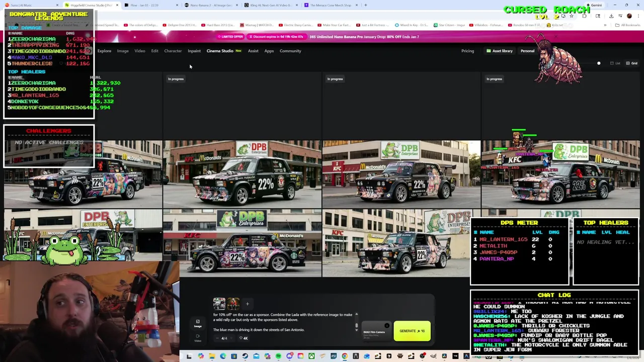Add a reference image with plus button
The image size is (644, 362).
click(x=248, y=304)
